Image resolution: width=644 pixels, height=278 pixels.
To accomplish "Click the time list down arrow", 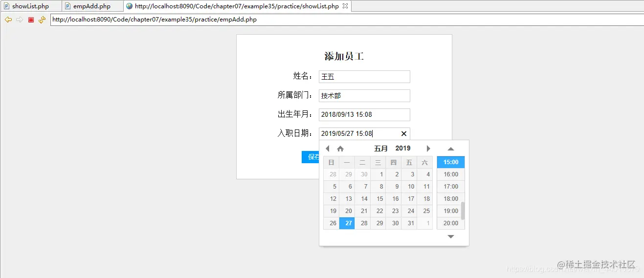I will tap(451, 236).
